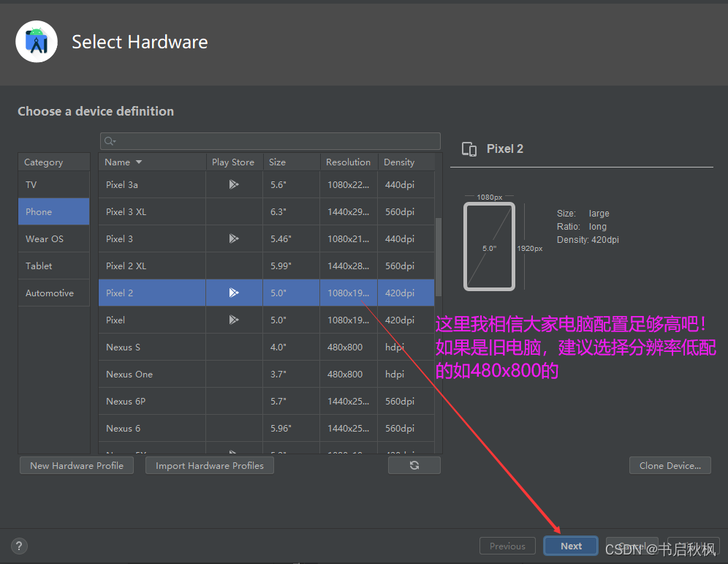Select the TV category
728x564 pixels.
tap(54, 184)
